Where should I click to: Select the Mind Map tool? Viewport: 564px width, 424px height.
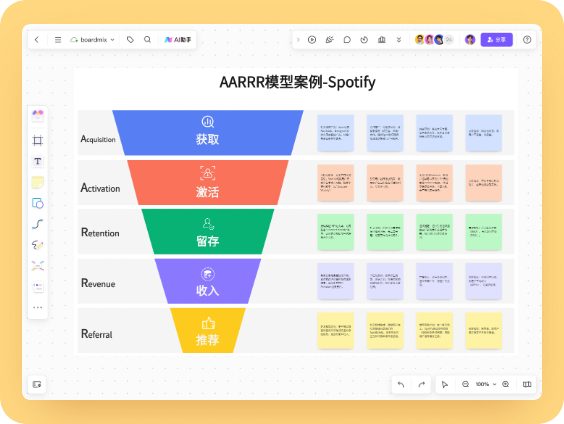[x=38, y=266]
